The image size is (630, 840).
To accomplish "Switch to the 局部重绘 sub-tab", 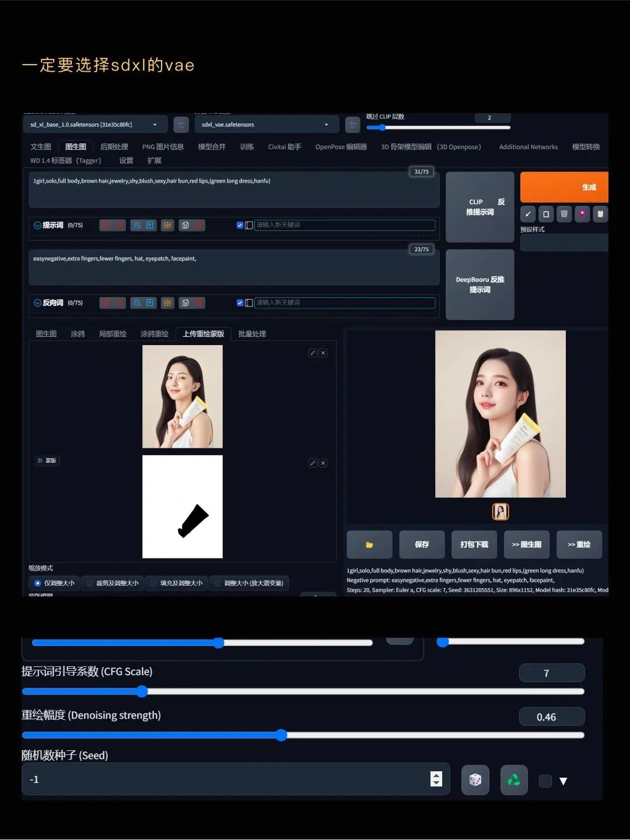I will click(113, 334).
